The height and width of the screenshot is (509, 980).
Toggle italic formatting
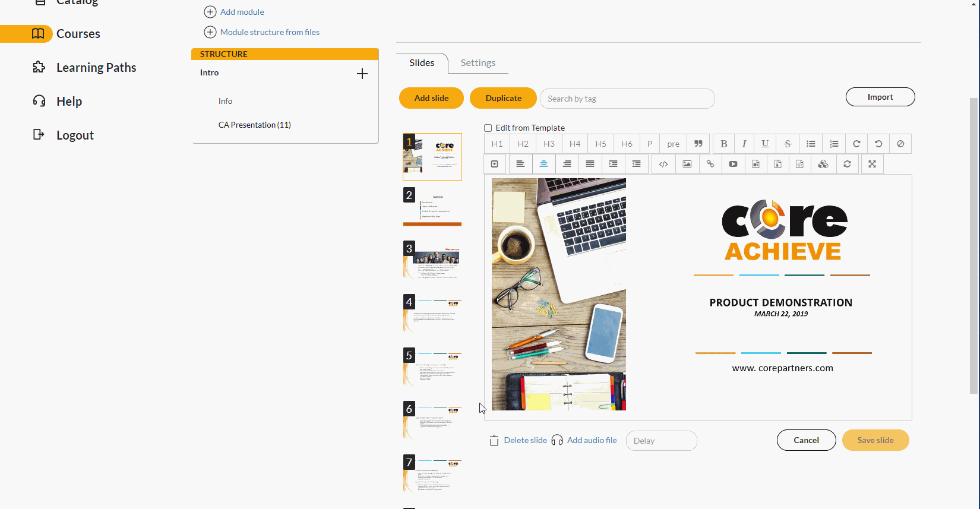pos(744,144)
